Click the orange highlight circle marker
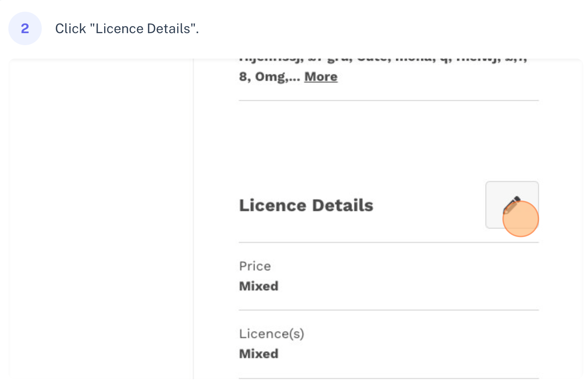Viewport: 588px width, 387px height. [x=521, y=219]
